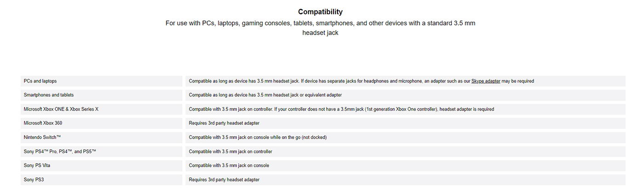644x188 pixels.
Task: Select the Sony PS Vita row label
Action: pyautogui.click(x=38, y=165)
